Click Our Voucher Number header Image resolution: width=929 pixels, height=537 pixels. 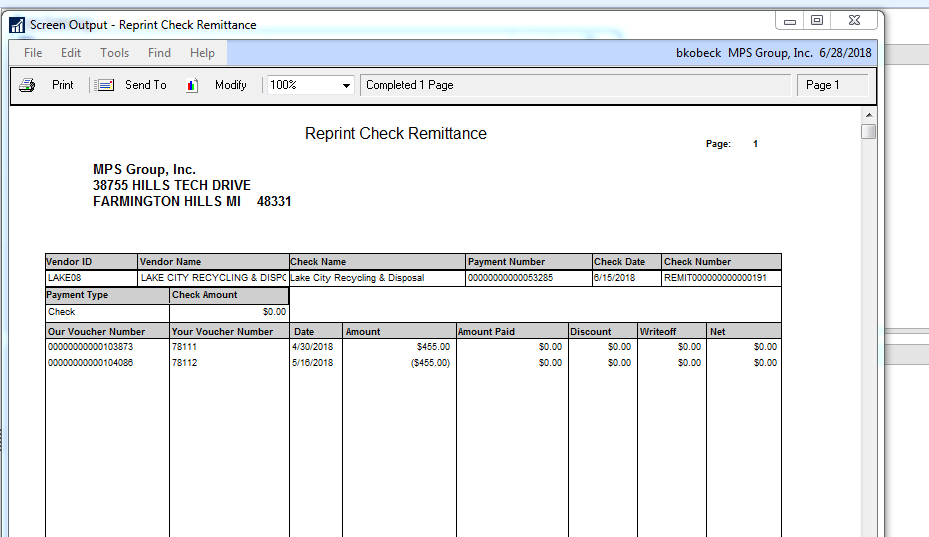click(x=107, y=331)
